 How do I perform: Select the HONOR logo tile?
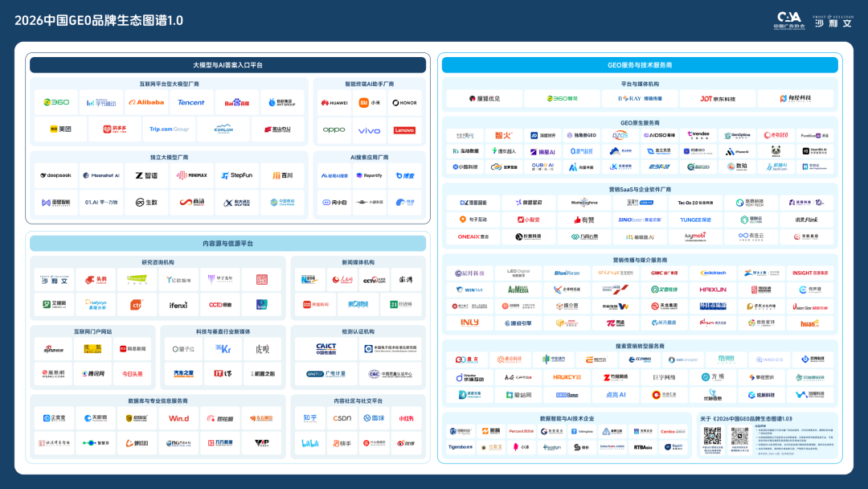point(404,102)
